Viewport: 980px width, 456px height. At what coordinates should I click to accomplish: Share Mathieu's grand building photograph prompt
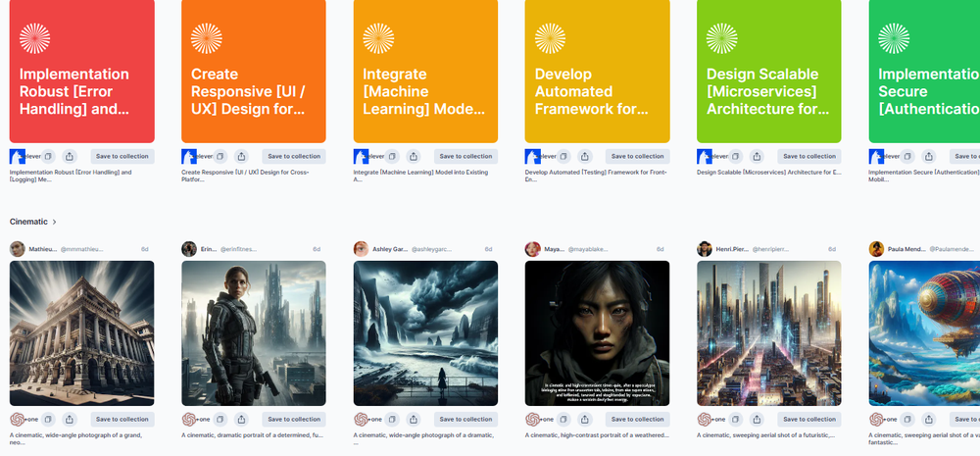coord(70,419)
